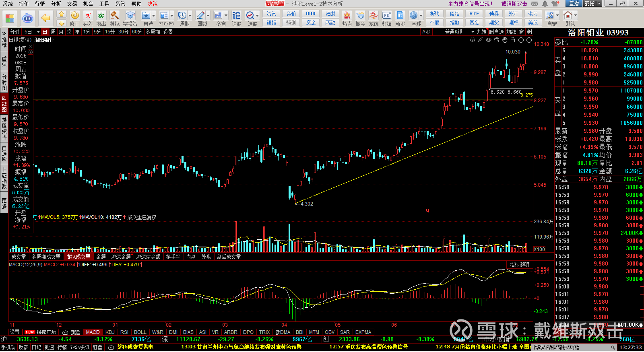
Task: Click the up arrow page icon
Action: (62, 14)
